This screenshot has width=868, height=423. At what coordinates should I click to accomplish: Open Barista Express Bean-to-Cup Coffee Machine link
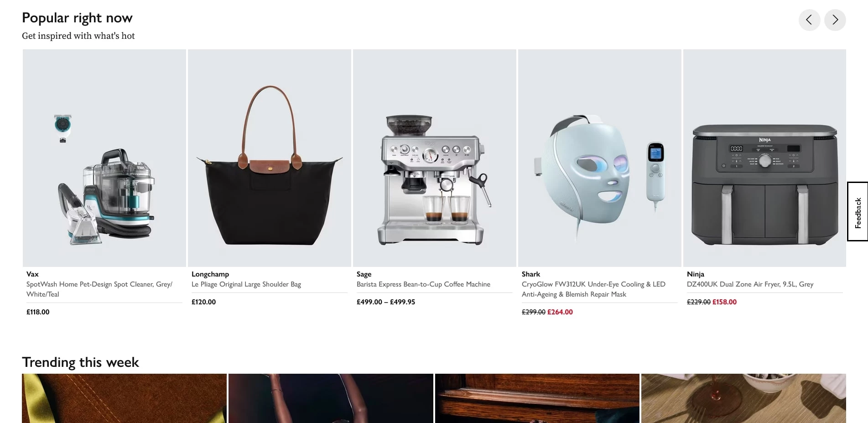tap(423, 284)
